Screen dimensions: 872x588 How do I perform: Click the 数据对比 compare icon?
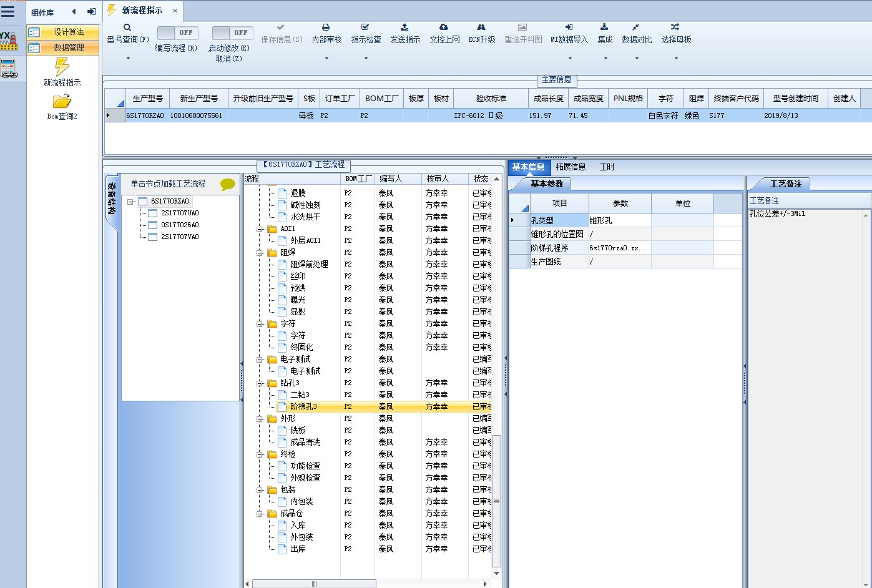(636, 27)
